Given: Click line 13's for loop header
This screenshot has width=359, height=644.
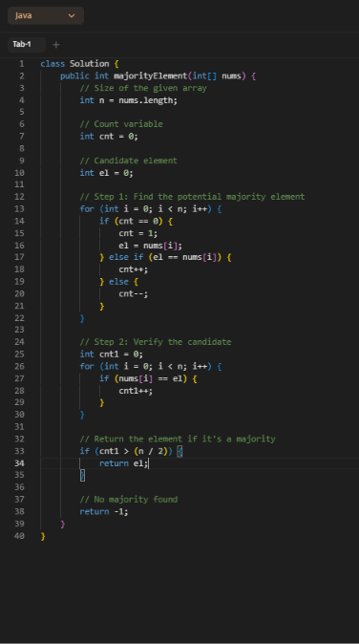Looking at the screenshot, I should click(151, 209).
